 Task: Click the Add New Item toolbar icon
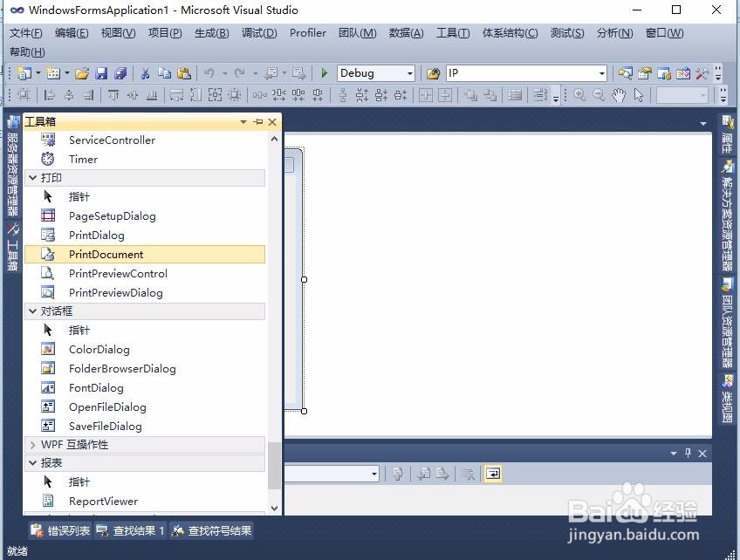[x=53, y=73]
